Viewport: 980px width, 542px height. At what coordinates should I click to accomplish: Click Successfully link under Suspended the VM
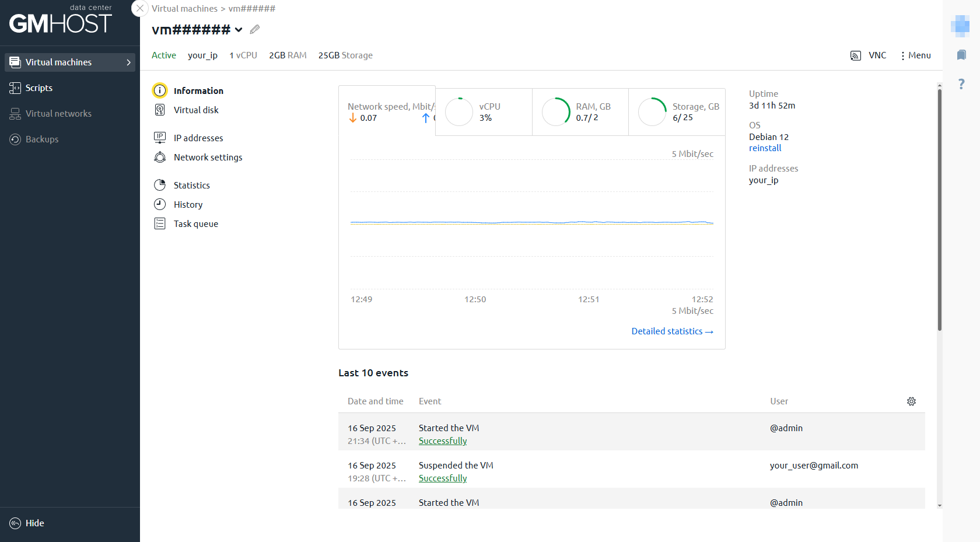(443, 478)
